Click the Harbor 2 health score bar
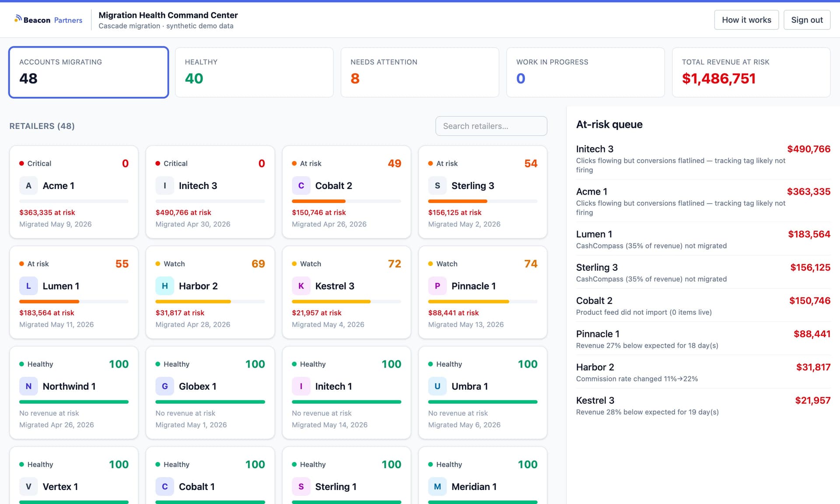840x504 pixels. click(x=210, y=301)
